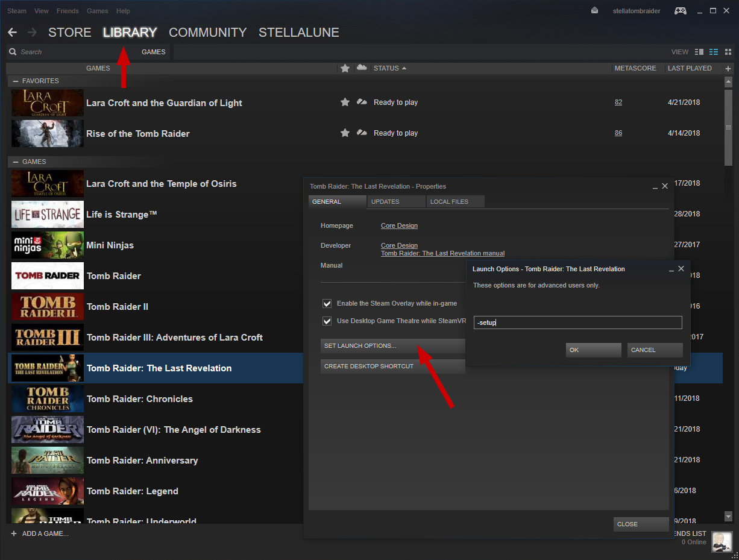This screenshot has height=560, width=739.
Task: Uncheck Use Desktop Game Theatre checkbox
Action: point(327,321)
